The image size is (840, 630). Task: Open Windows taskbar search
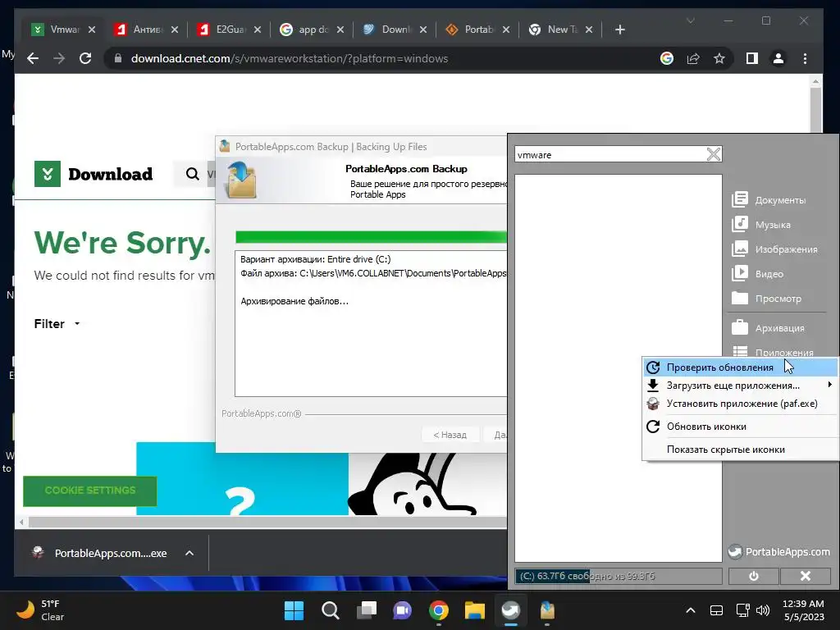330,610
